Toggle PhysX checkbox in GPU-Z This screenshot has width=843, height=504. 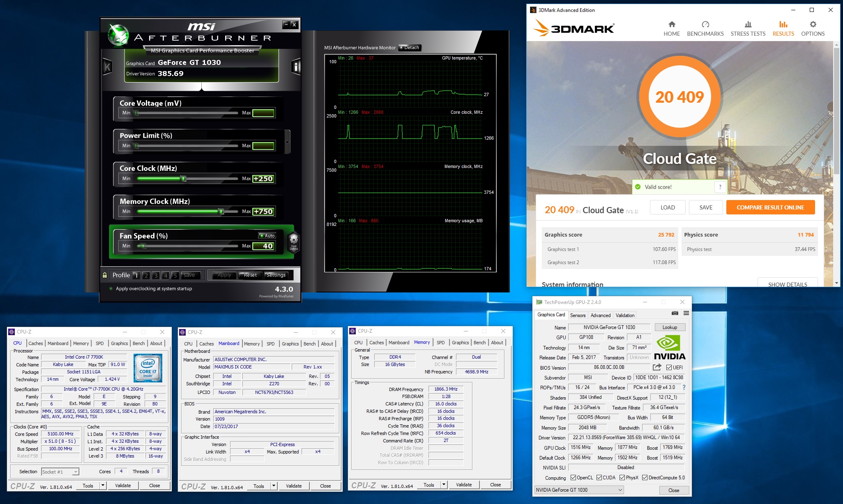[622, 478]
